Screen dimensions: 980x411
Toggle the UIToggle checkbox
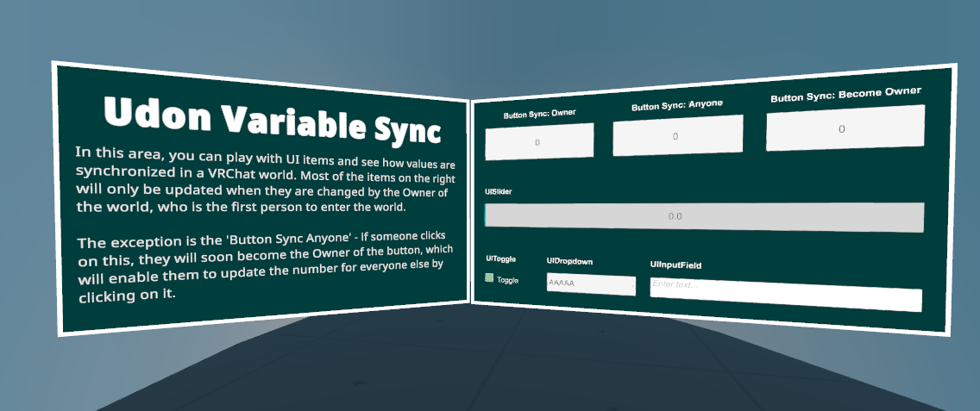489,278
